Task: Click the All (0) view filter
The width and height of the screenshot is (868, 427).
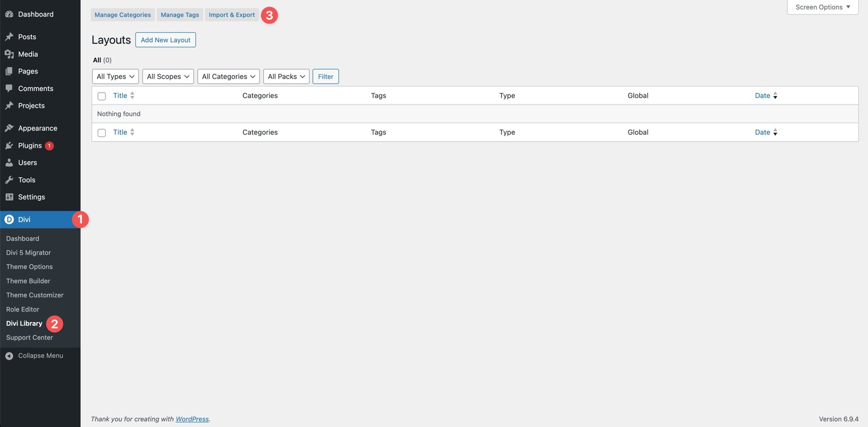Action: pos(102,60)
